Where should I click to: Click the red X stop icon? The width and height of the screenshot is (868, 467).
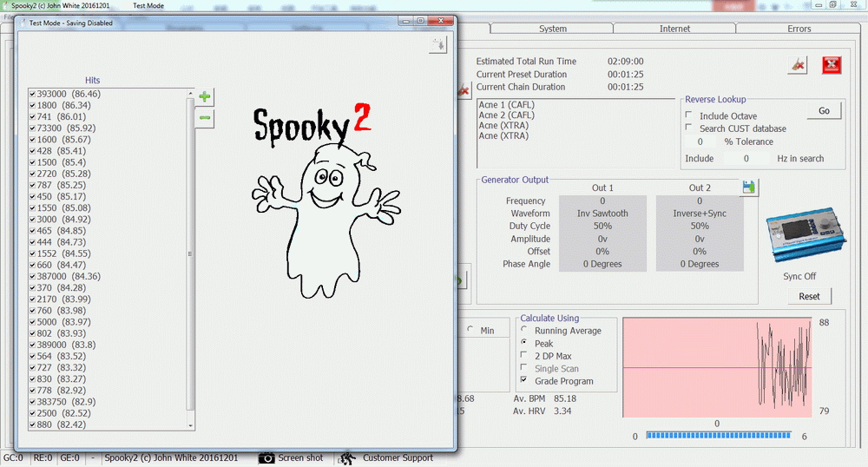pos(832,65)
